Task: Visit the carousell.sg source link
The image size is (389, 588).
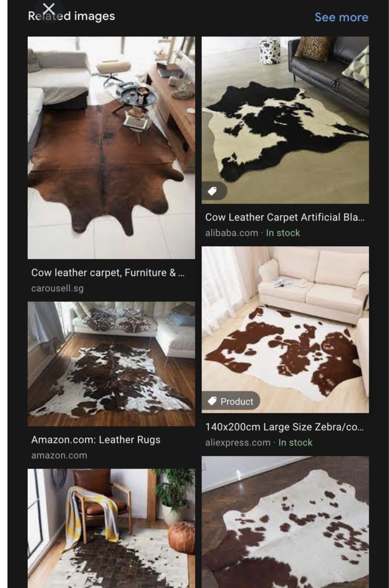Action: (57, 288)
